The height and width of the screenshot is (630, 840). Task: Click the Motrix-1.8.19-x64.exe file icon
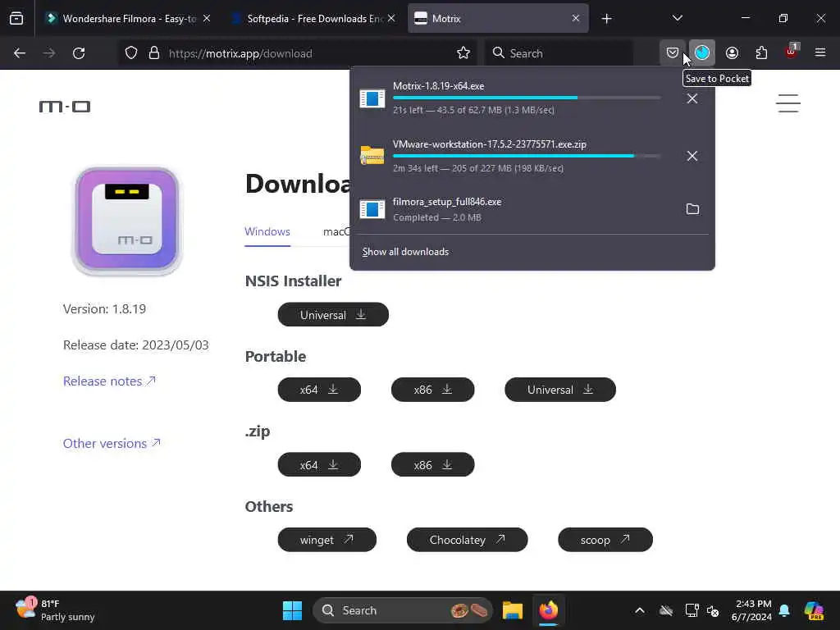click(x=372, y=98)
